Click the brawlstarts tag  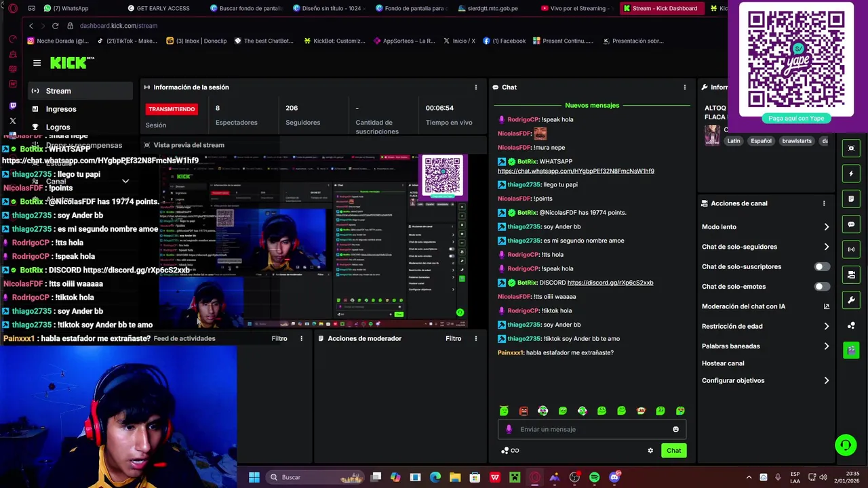797,141
